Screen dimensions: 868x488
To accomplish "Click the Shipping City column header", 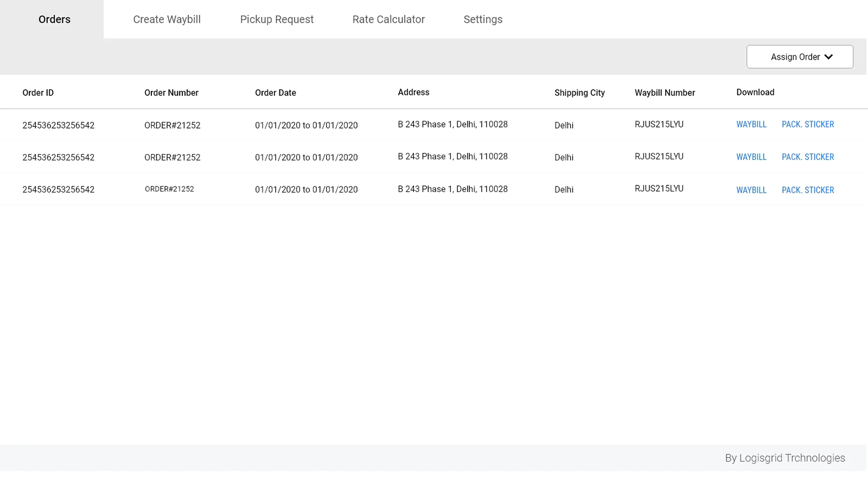I will (x=579, y=93).
